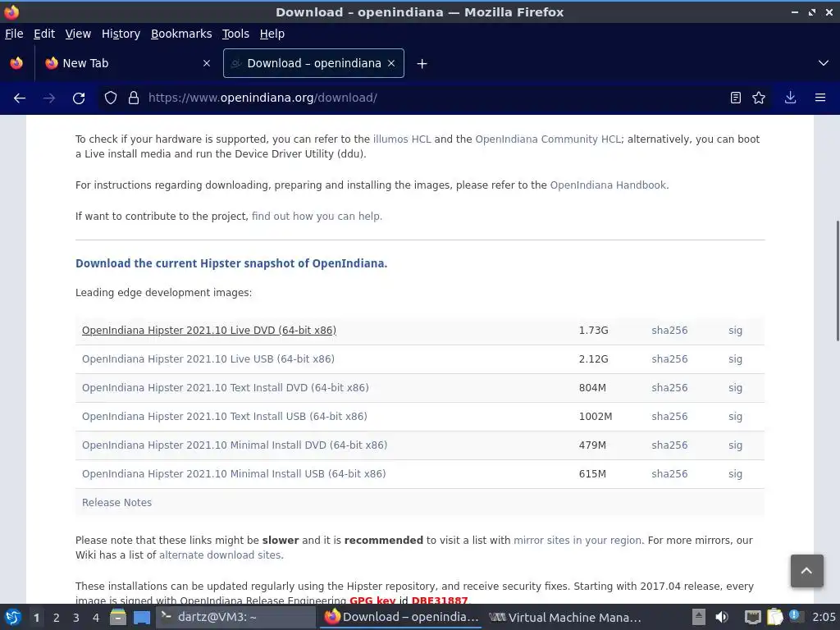Open a new tab with plus button
Screen dimensions: 840x630
[422, 64]
